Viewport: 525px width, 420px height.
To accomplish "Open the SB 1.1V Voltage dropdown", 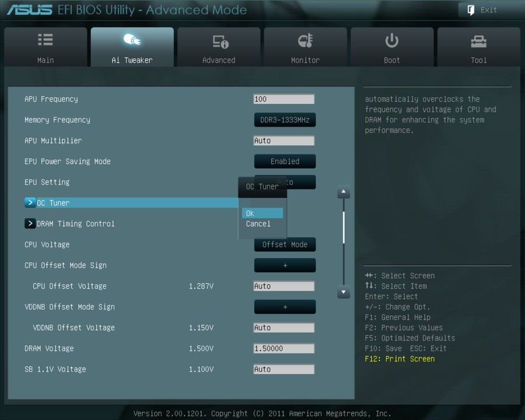I will tap(284, 369).
